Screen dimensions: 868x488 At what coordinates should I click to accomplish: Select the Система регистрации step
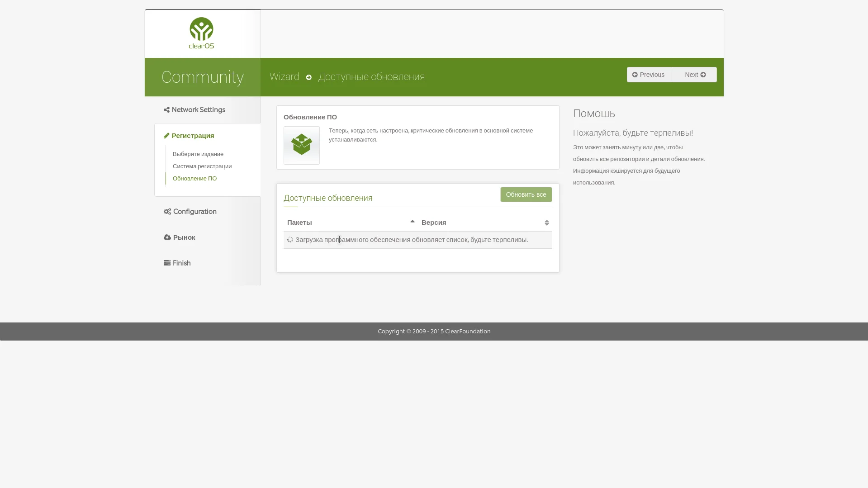(202, 166)
